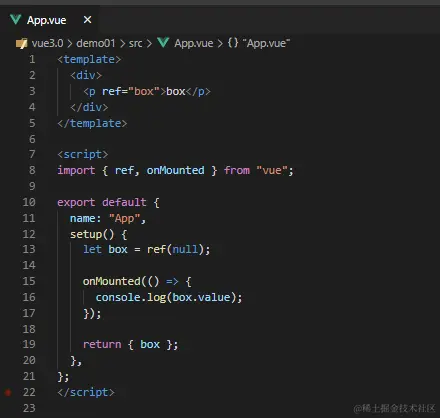The height and width of the screenshot is (418, 440).
Task: Close the App.vue tab
Action: (x=87, y=20)
